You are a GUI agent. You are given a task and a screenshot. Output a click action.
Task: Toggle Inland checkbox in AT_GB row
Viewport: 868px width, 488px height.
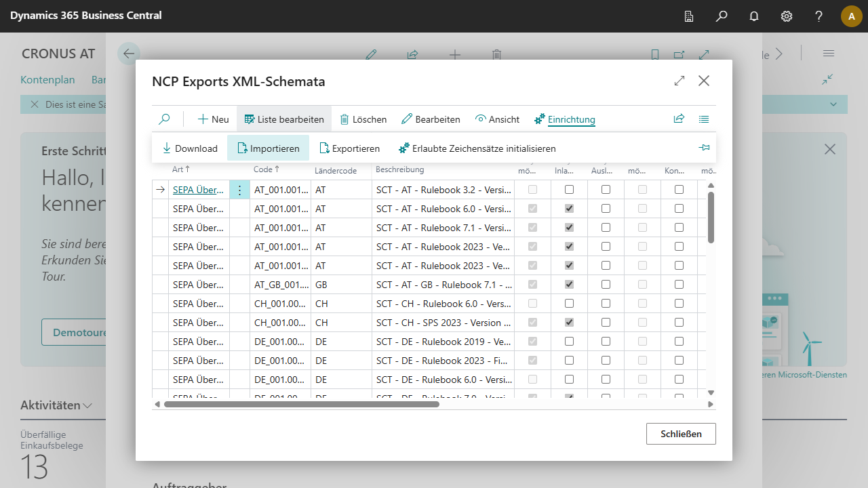(x=569, y=285)
